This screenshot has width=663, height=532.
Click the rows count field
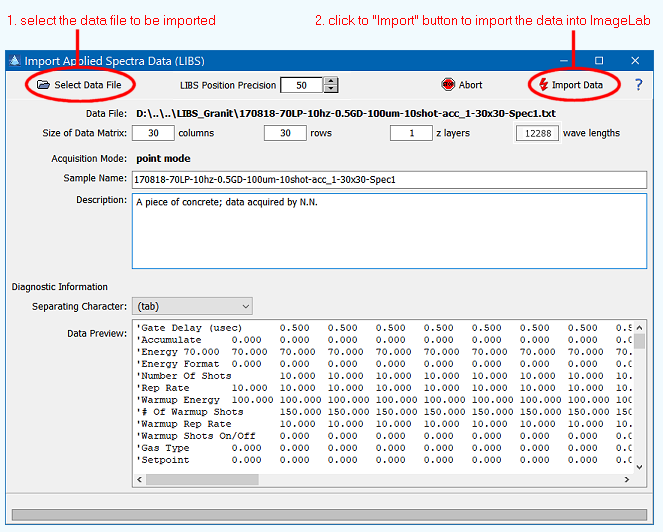(x=285, y=133)
